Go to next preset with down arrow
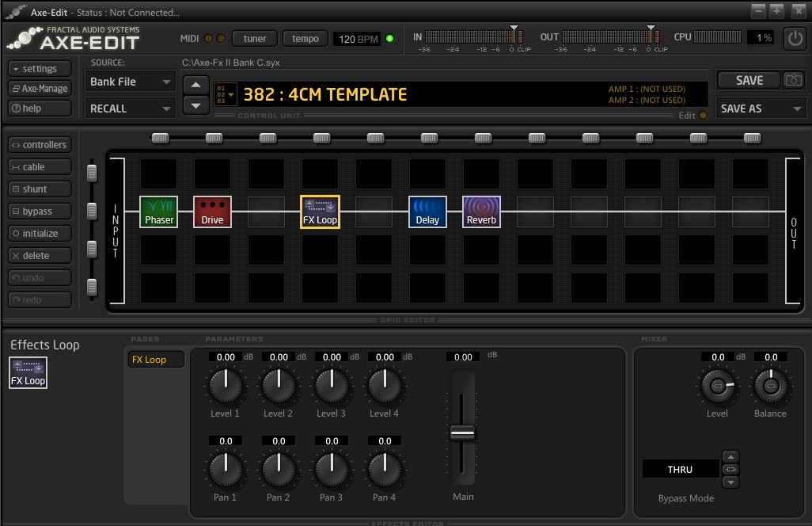 coord(195,105)
